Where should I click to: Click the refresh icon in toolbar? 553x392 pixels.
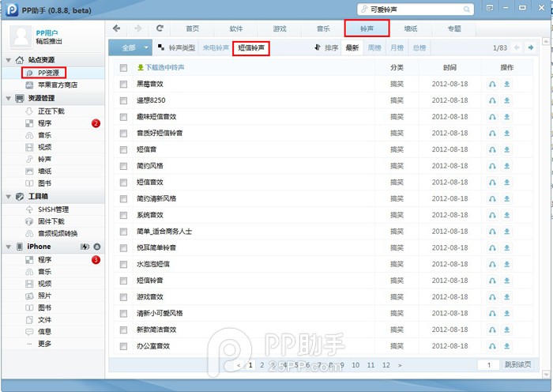160,28
